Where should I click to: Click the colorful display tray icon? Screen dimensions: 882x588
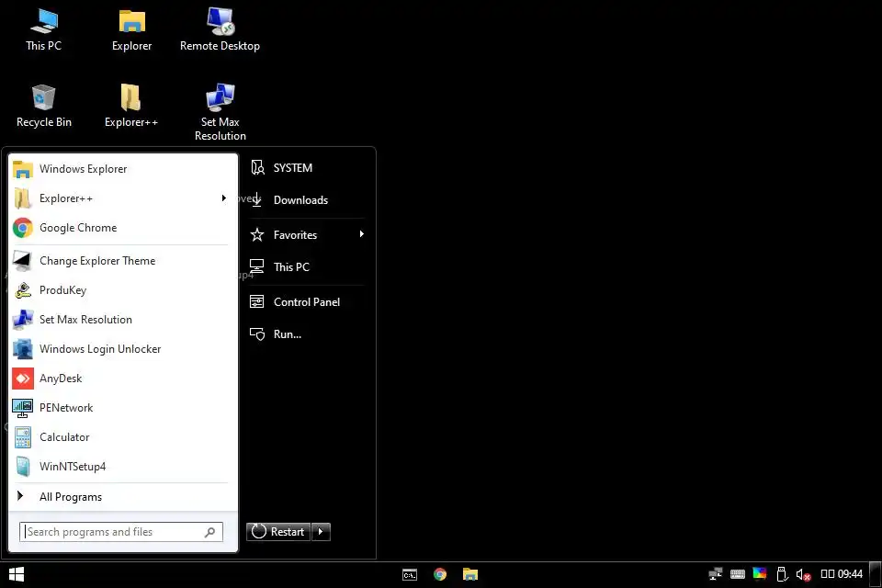(760, 573)
